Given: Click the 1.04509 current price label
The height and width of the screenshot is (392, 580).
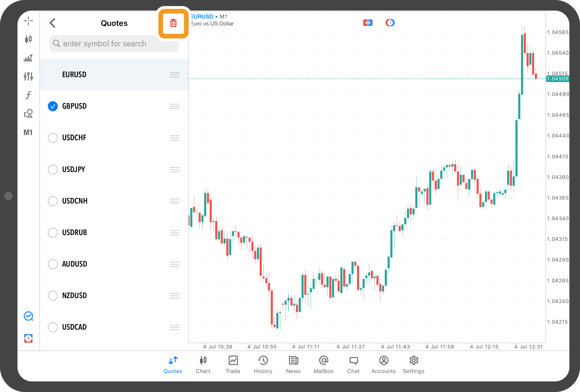Looking at the screenshot, I should [x=558, y=79].
